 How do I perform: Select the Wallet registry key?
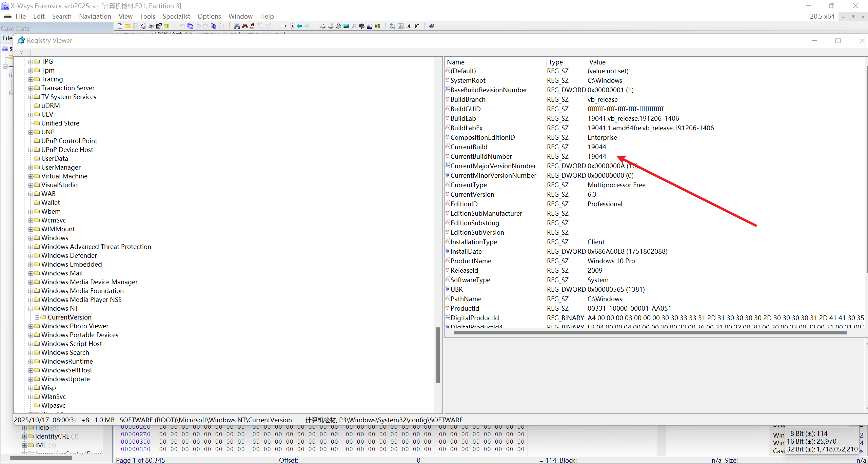pyautogui.click(x=51, y=202)
